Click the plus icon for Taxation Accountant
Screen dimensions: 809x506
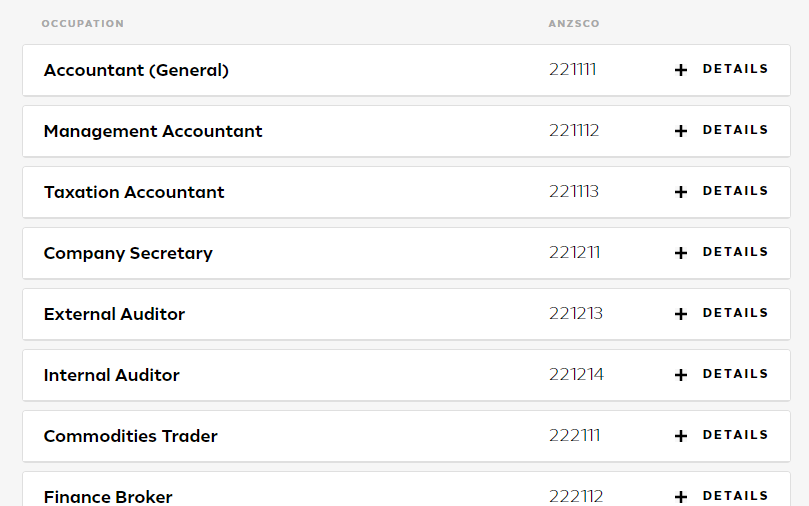click(681, 192)
